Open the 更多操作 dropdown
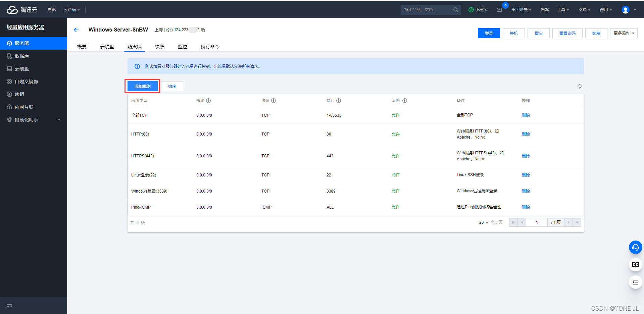 pyautogui.click(x=624, y=33)
